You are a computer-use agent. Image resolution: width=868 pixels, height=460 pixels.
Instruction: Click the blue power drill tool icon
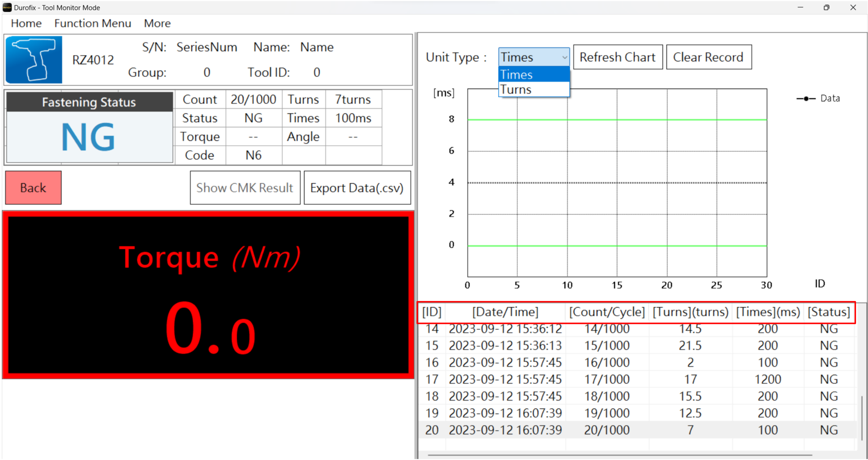click(34, 60)
